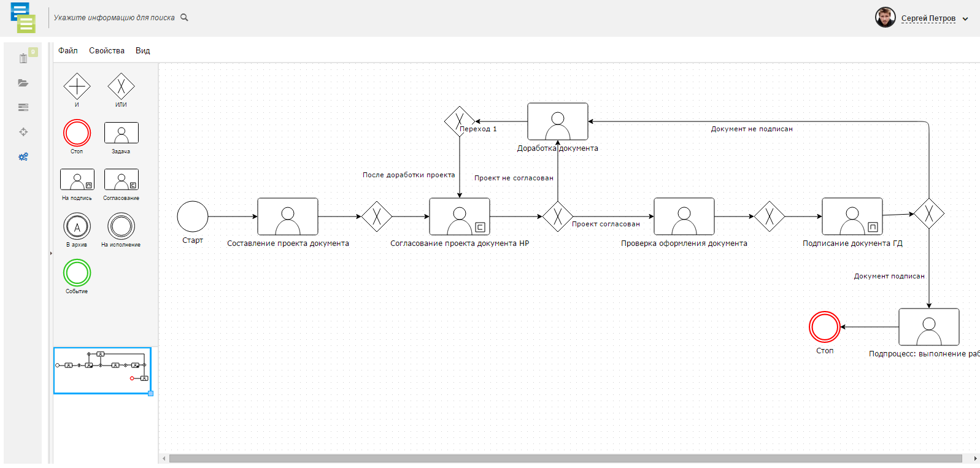Open the folder icon in left sidebar
Image resolution: width=980 pixels, height=468 pixels.
[x=23, y=83]
